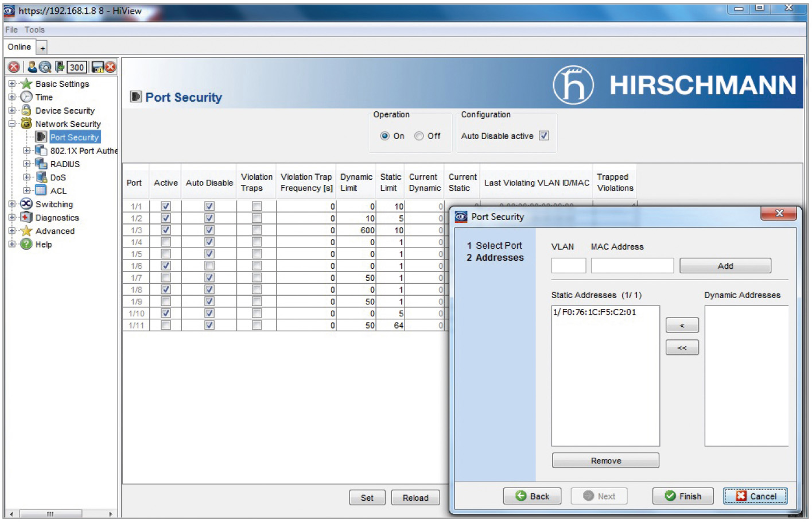Open the File menu
Screen dimensions: 812x522
coord(11,30)
